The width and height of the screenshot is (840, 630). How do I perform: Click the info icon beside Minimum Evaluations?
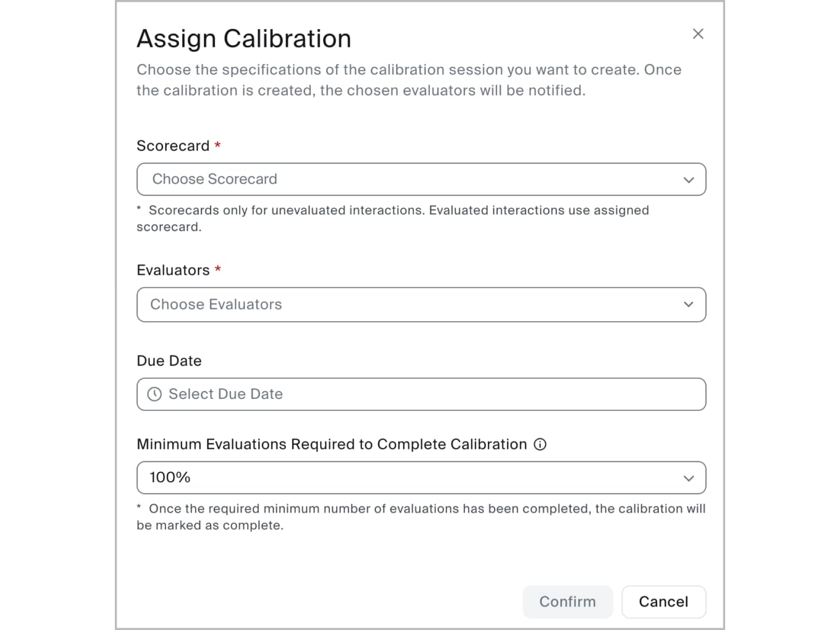(x=540, y=444)
